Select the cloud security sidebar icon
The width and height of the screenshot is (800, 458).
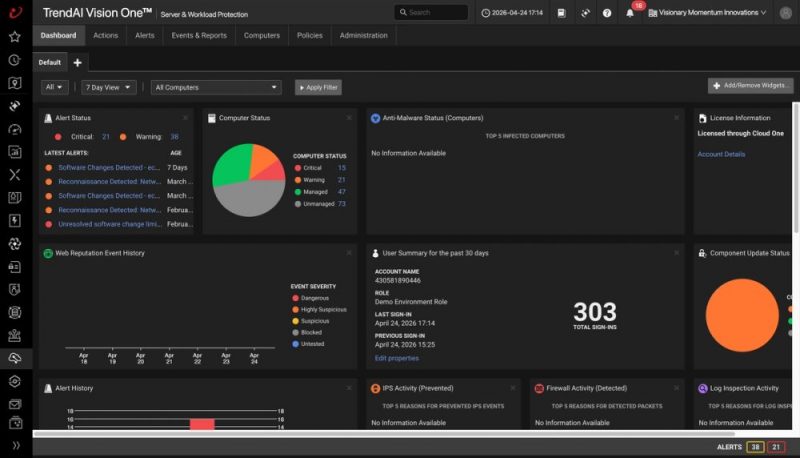[15, 358]
